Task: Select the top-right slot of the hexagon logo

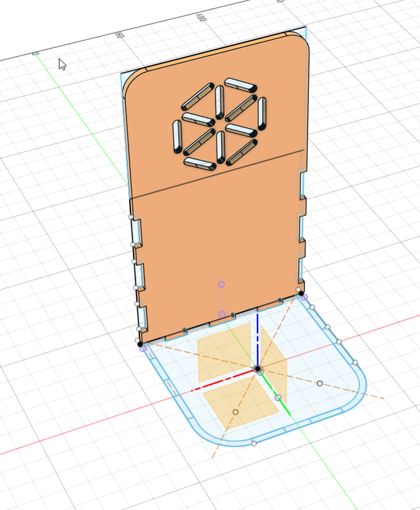Action: (x=240, y=84)
